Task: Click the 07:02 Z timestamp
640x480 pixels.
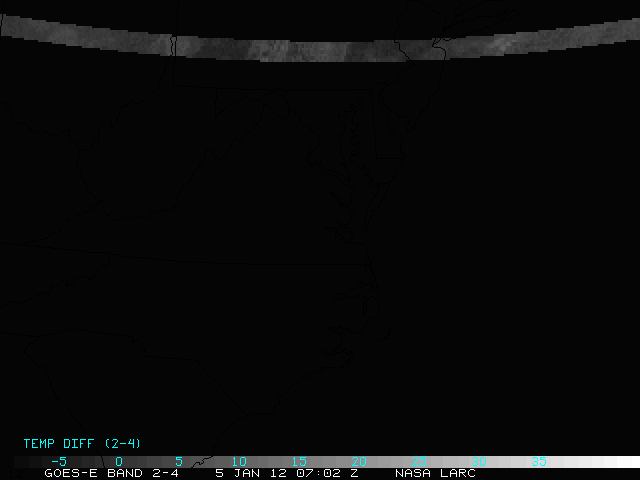Action: [330, 473]
